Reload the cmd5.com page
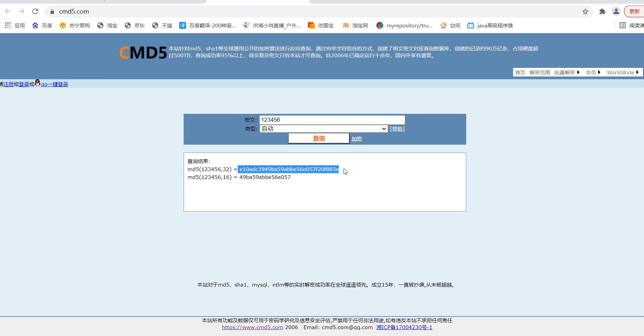Image resolution: width=644 pixels, height=336 pixels. coord(35,11)
